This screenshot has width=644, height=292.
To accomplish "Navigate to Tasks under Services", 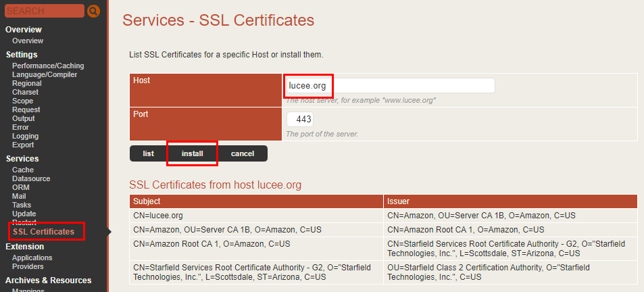I will tap(22, 205).
